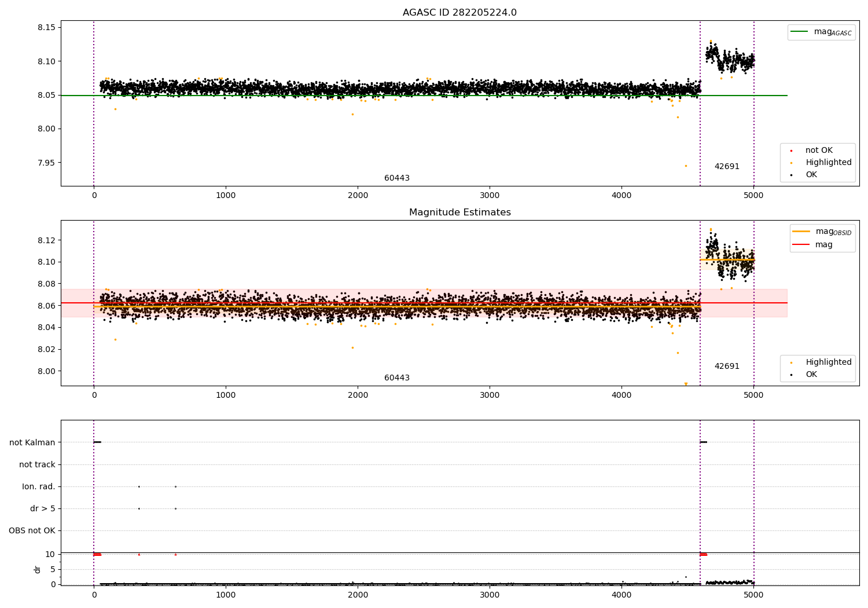Image resolution: width=868 pixels, height=608 pixels.
Task: Click 'OK' legend entry in top plot
Action: 811,175
